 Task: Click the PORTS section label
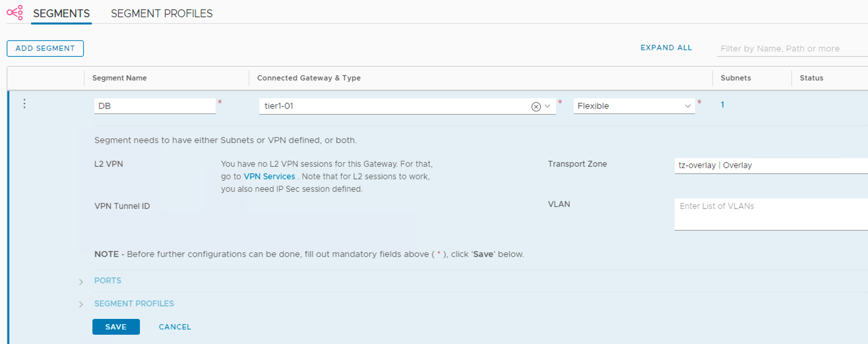pyautogui.click(x=108, y=280)
